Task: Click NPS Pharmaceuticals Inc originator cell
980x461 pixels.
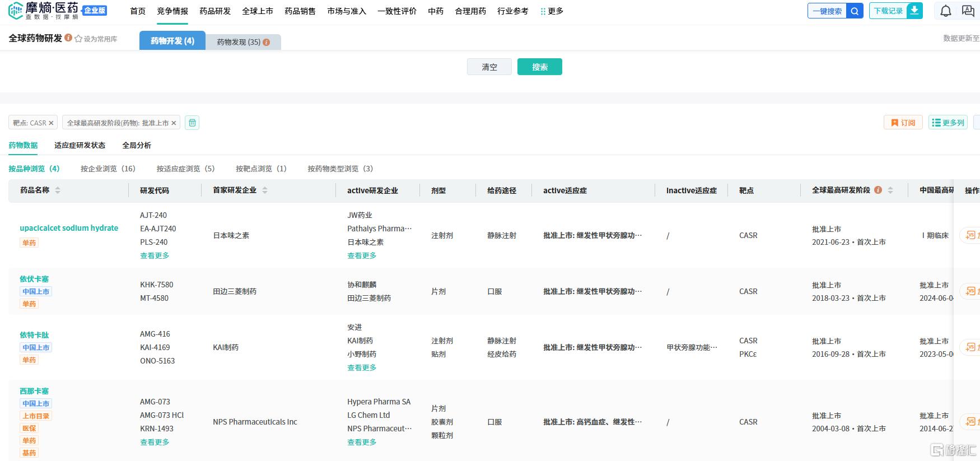Action: point(255,422)
